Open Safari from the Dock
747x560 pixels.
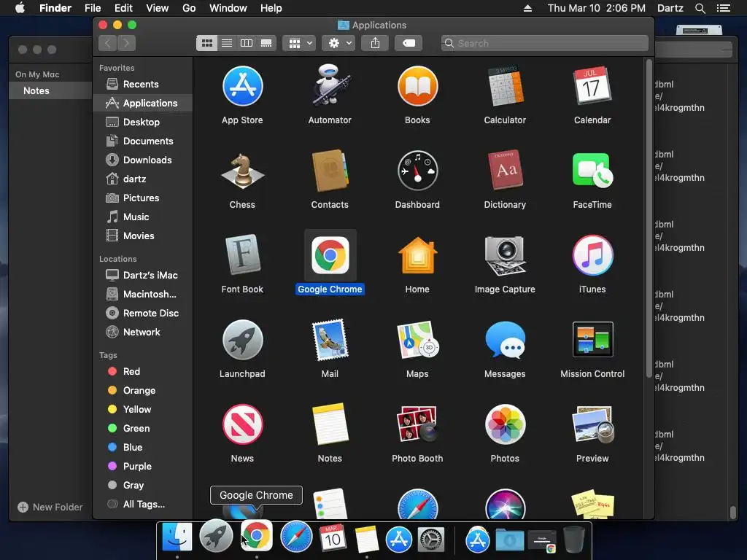click(x=296, y=538)
